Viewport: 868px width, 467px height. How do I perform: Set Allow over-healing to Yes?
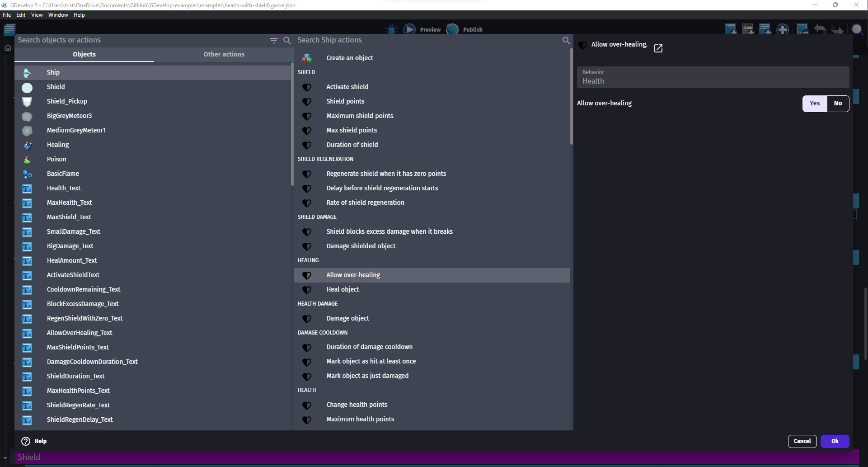coord(815,104)
